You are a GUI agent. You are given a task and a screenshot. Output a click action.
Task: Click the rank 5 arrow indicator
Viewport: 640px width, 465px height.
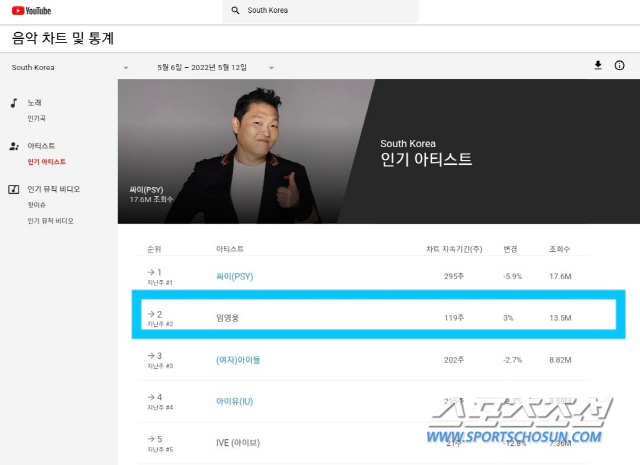tap(151, 439)
